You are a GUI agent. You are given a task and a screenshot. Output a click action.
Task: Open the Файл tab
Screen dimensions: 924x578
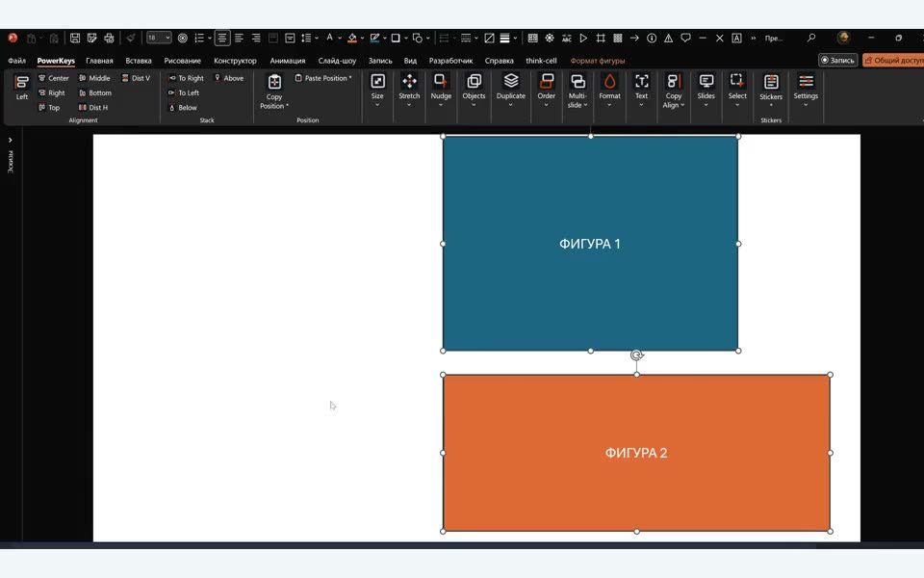pyautogui.click(x=16, y=61)
